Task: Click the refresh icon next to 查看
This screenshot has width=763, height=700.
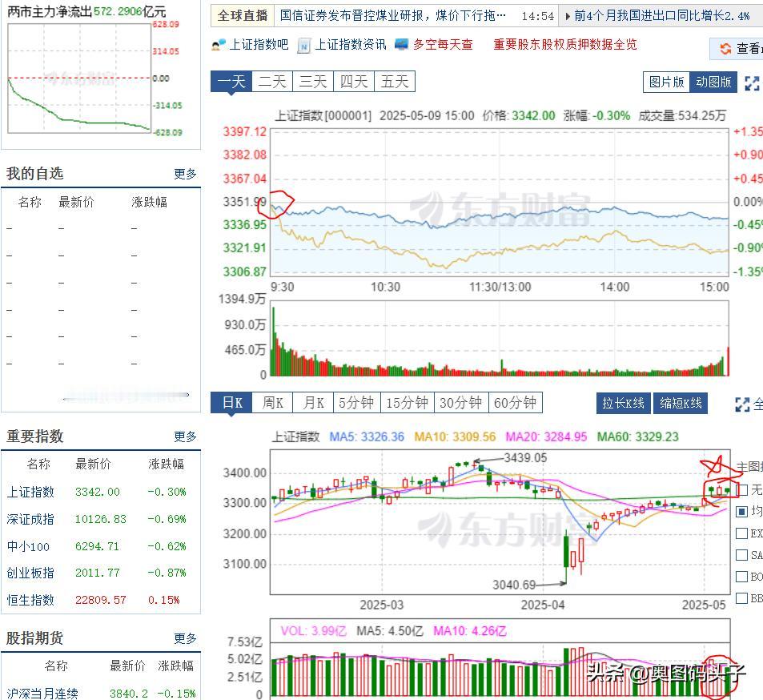Action: point(725,48)
